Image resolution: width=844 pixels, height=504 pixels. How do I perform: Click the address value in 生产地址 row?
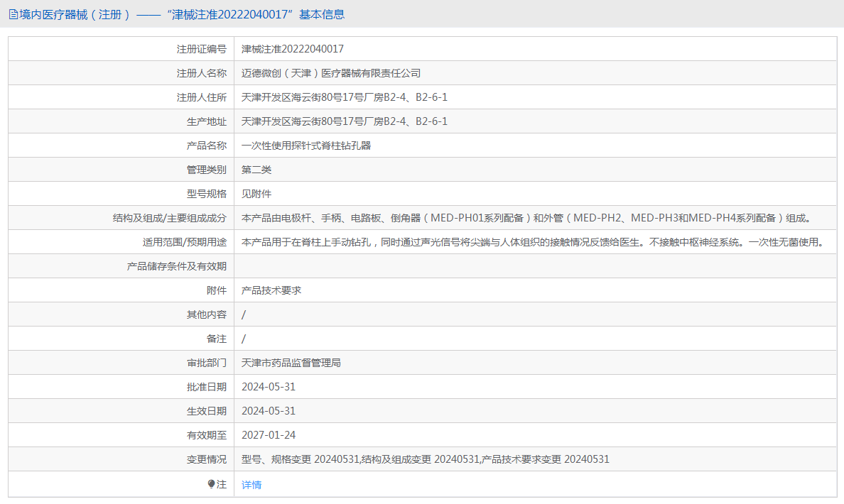point(345,121)
